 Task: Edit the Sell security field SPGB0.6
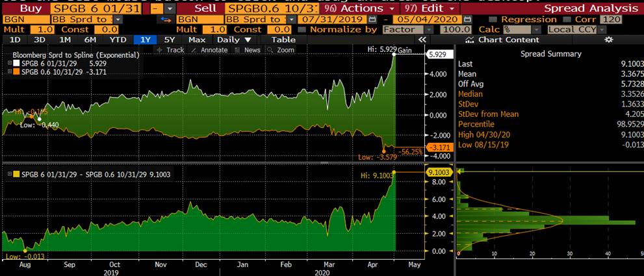(x=272, y=8)
